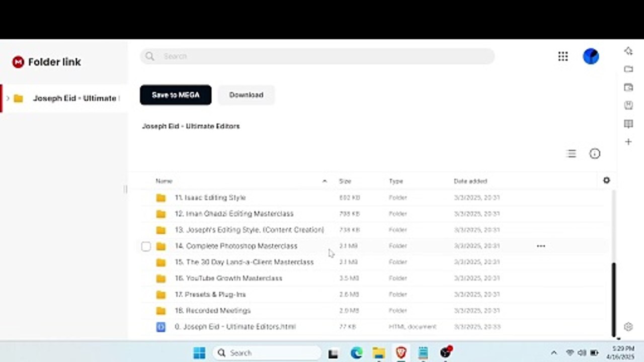
Task: Click folder icon of 18. Recorded Meetings
Action: click(x=160, y=310)
